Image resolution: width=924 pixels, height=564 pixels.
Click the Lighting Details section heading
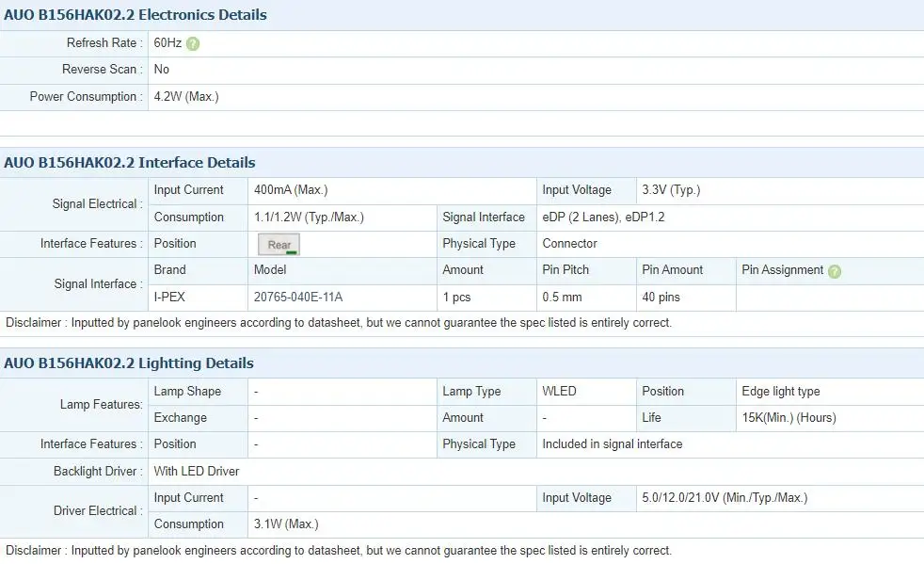pyautogui.click(x=129, y=363)
